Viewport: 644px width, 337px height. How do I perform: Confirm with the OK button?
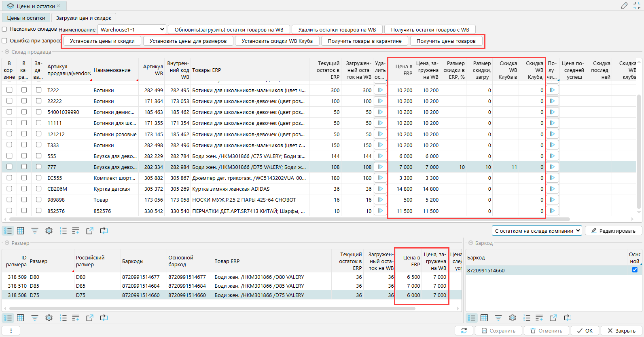585,331
